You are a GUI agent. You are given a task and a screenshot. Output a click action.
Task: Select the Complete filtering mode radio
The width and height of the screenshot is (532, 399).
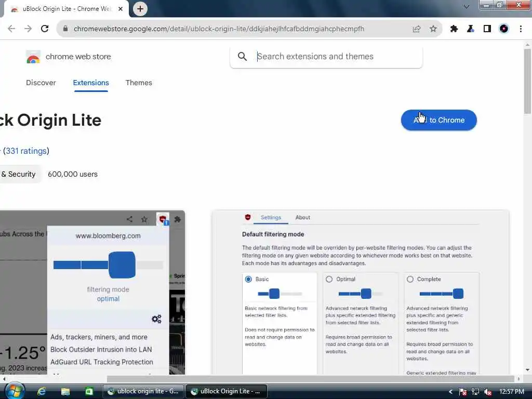(x=410, y=279)
